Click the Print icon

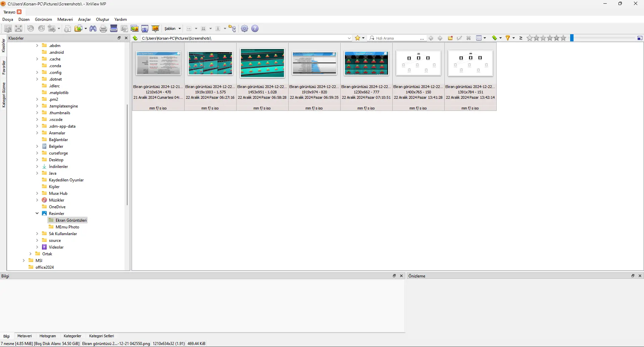pos(103,29)
